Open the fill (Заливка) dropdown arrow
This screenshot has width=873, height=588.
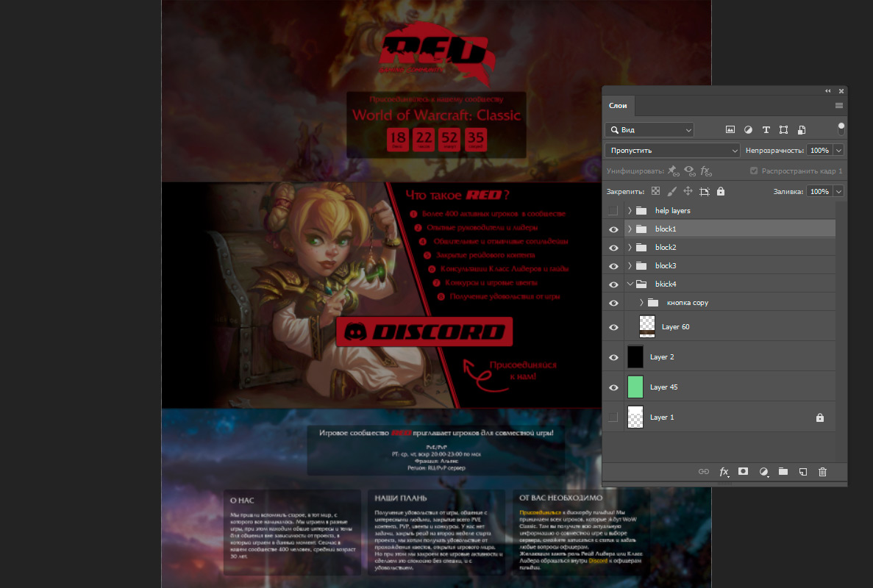coord(838,191)
